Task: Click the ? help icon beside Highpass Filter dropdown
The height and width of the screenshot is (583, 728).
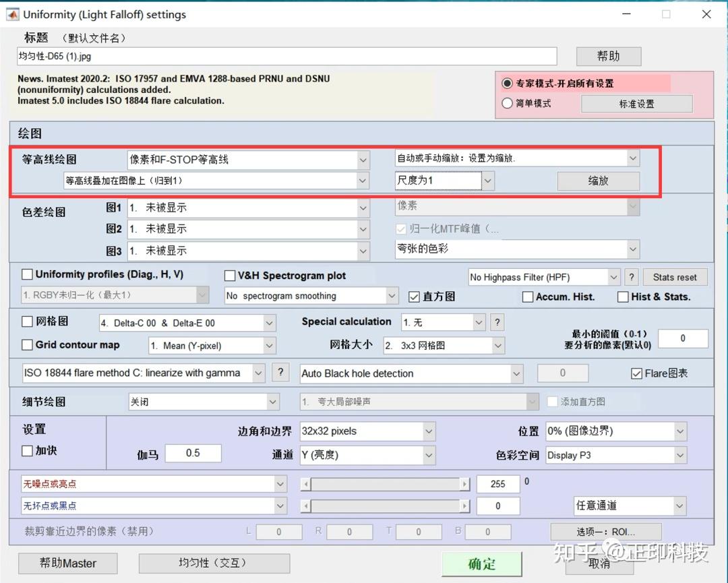Action: (632, 276)
